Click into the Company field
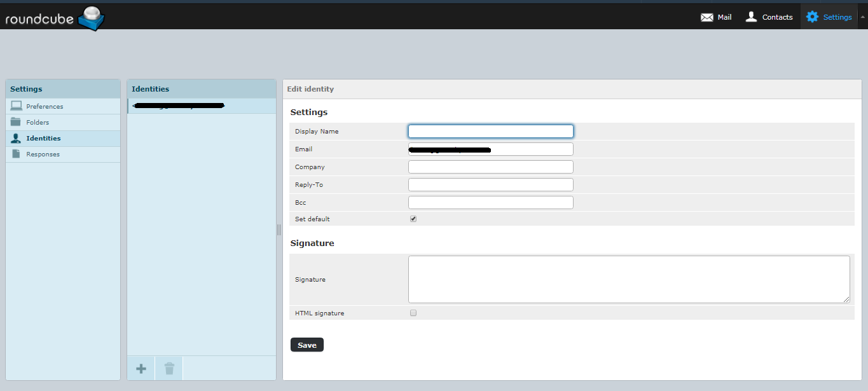The image size is (868, 391). 491,167
